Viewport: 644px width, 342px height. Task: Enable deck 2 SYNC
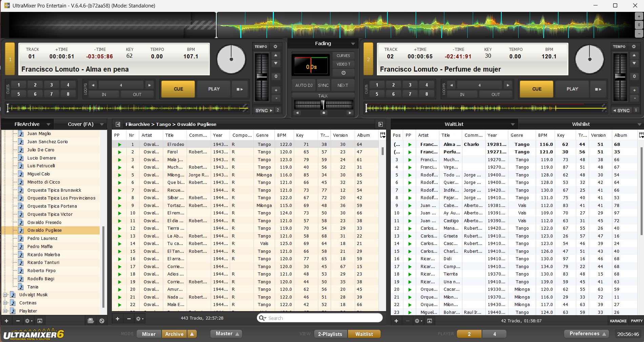click(x=622, y=111)
